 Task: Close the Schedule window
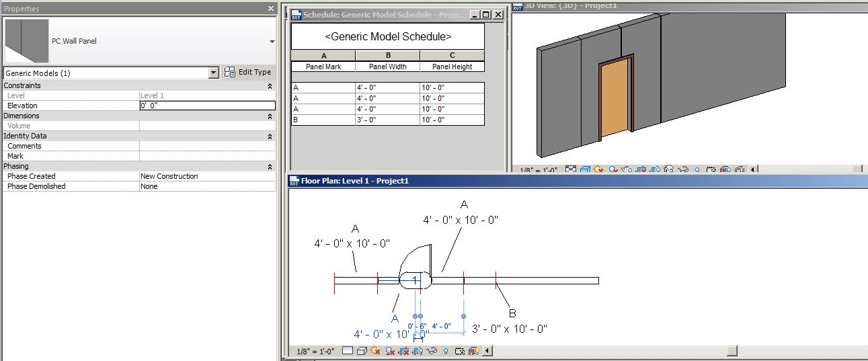(498, 15)
